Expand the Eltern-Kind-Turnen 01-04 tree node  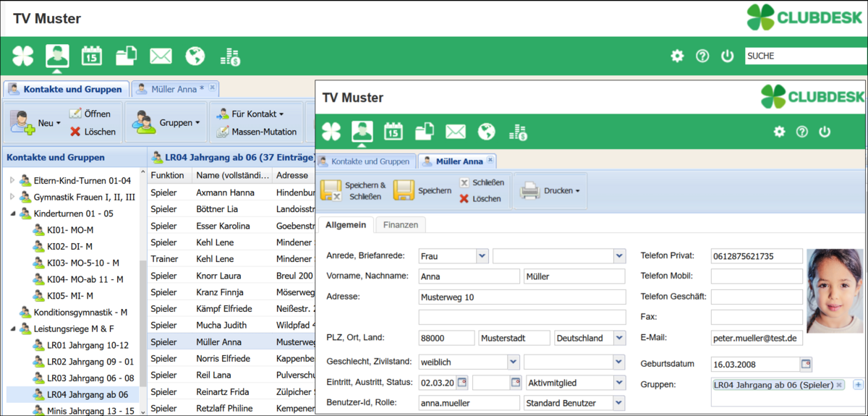[x=12, y=180]
